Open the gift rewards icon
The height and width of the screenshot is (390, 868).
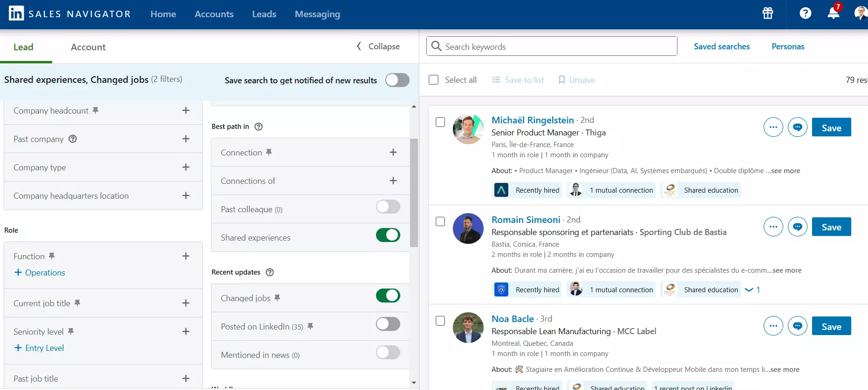click(x=768, y=13)
